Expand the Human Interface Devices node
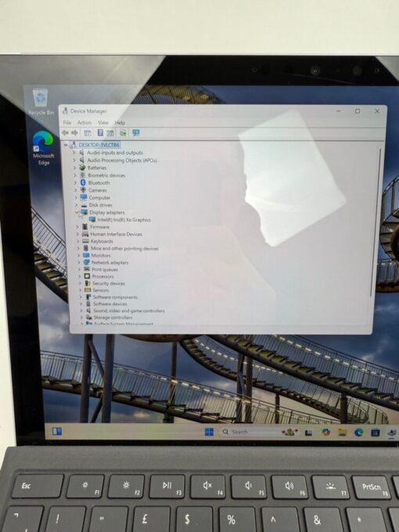This screenshot has width=399, height=532. pos(77,234)
